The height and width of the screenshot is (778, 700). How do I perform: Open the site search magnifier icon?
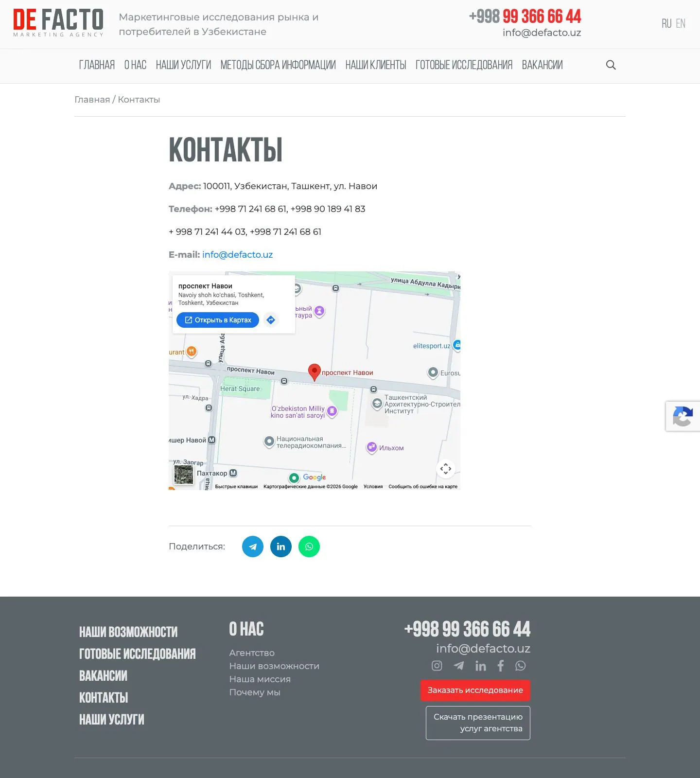(x=611, y=65)
